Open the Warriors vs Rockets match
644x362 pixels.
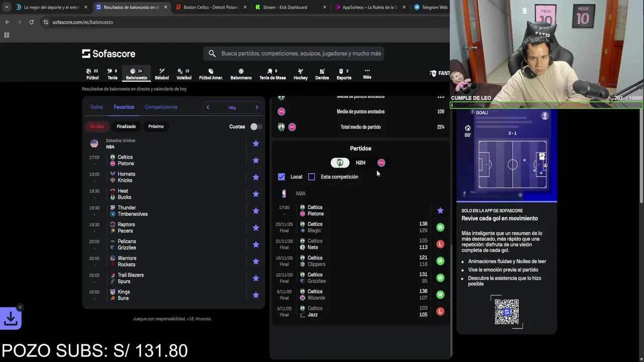click(x=174, y=261)
